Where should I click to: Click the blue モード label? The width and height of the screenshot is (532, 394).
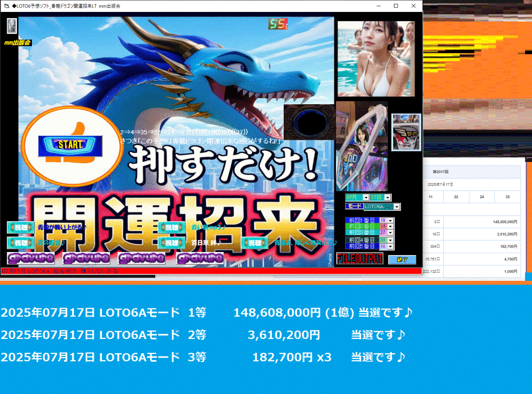354,206
